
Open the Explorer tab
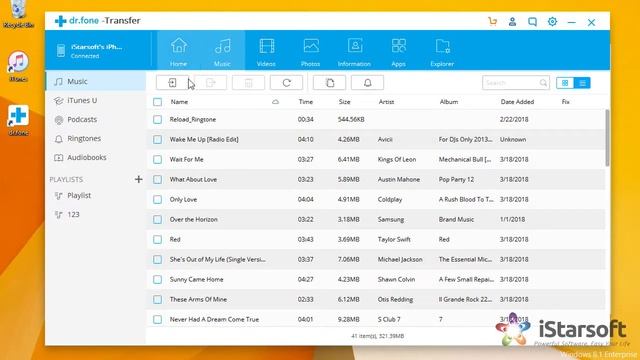pos(442,52)
